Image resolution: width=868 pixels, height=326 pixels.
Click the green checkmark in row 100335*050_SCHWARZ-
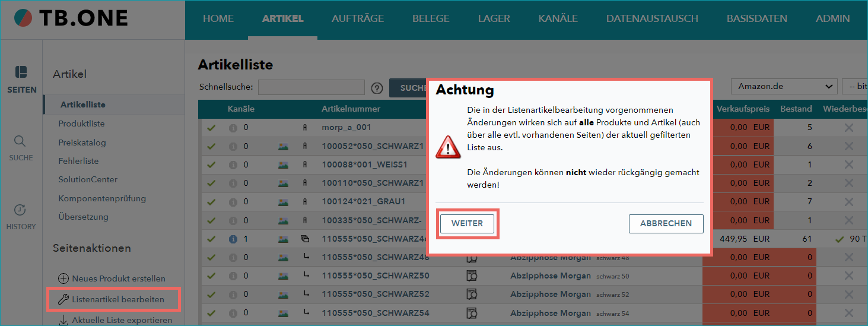[x=211, y=220]
